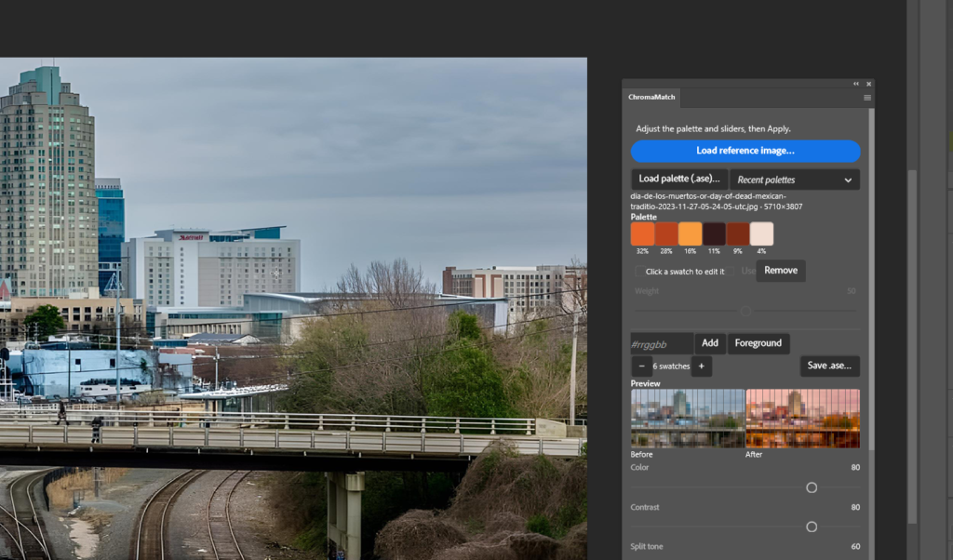Click the #rrggbb hex input field
Image resolution: width=953 pixels, height=560 pixels.
tap(662, 344)
